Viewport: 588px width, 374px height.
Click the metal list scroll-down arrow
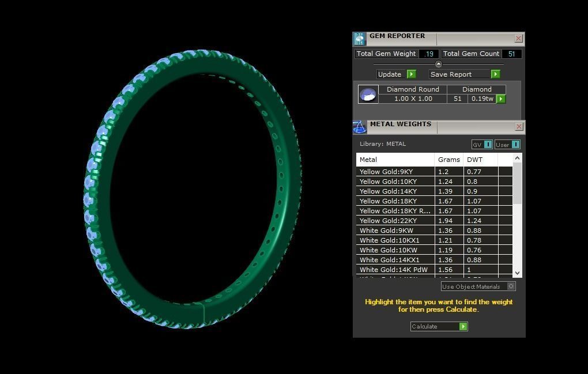[518, 273]
